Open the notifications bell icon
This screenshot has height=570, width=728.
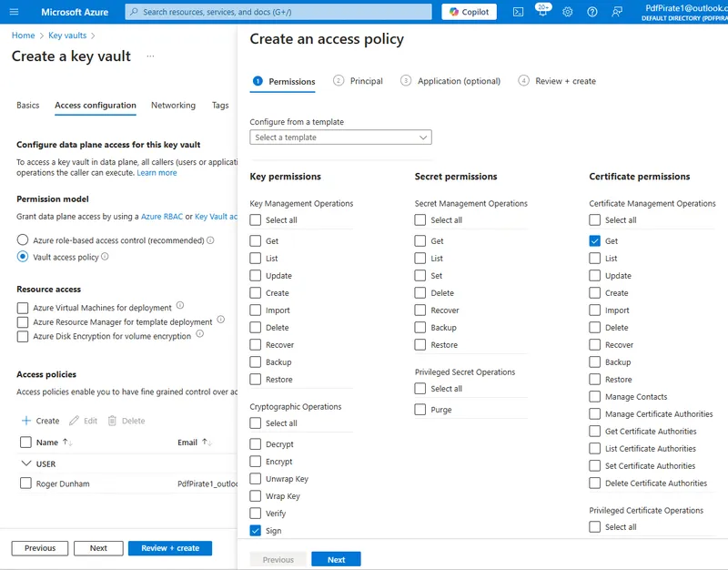pos(542,11)
